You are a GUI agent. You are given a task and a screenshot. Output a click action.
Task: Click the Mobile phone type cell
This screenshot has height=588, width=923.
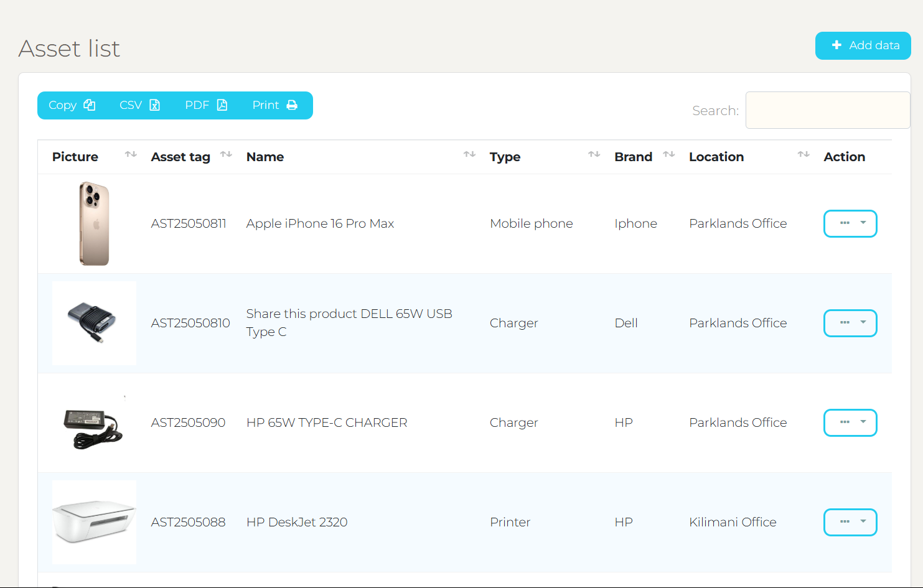click(532, 223)
